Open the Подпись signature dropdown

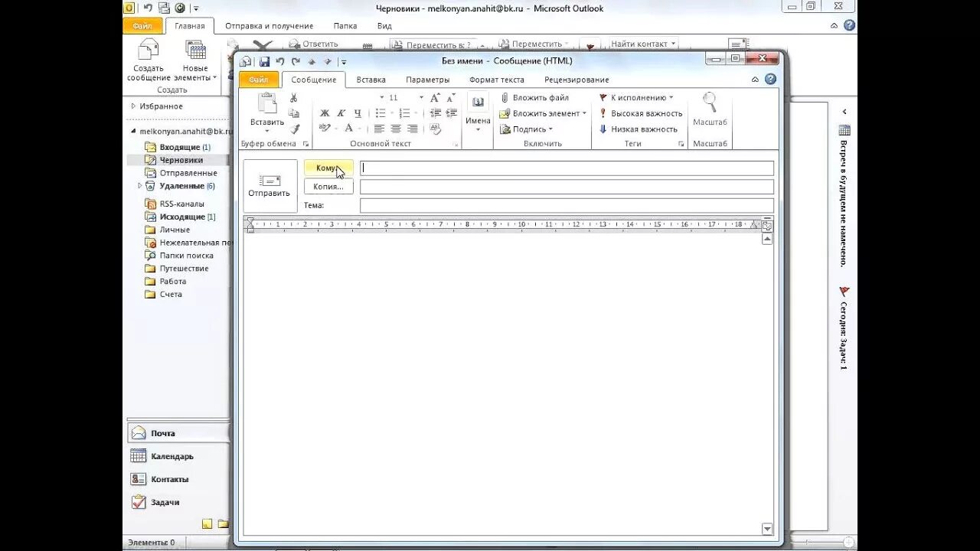click(527, 129)
